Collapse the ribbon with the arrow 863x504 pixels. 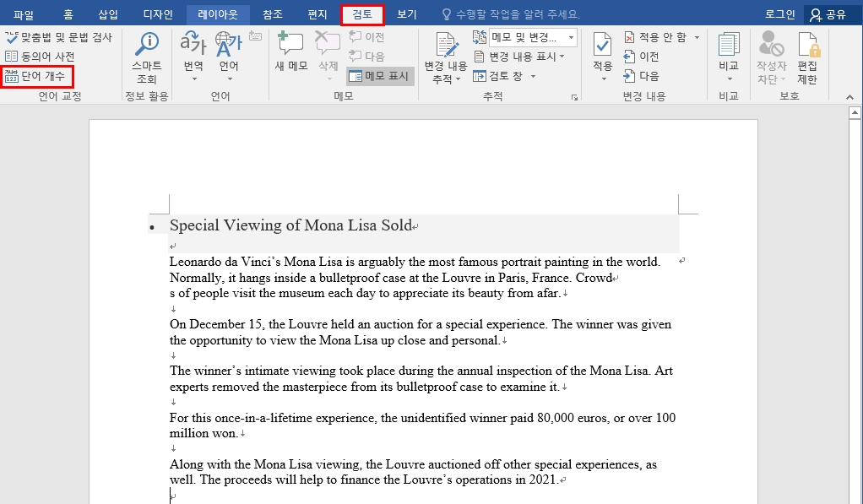click(x=849, y=97)
